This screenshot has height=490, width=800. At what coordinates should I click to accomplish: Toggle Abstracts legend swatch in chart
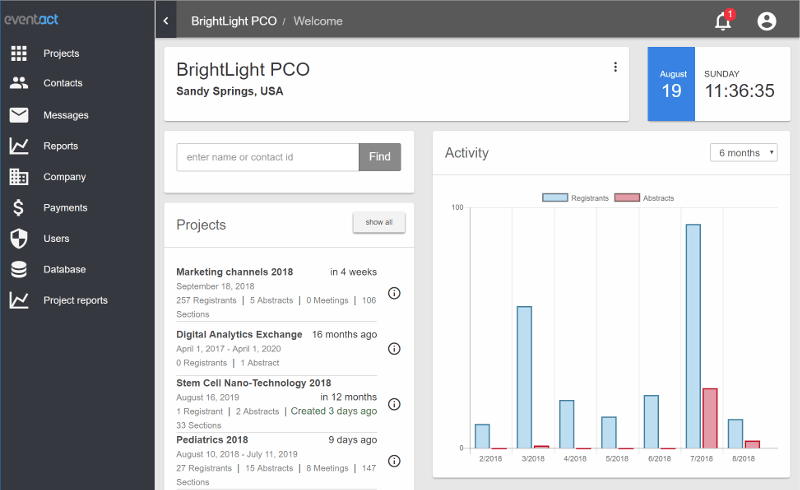pos(627,198)
